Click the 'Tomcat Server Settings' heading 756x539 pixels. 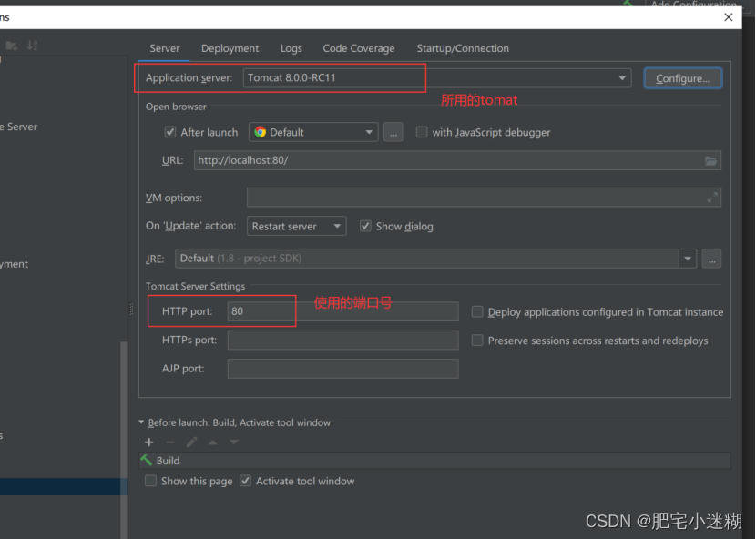(195, 286)
